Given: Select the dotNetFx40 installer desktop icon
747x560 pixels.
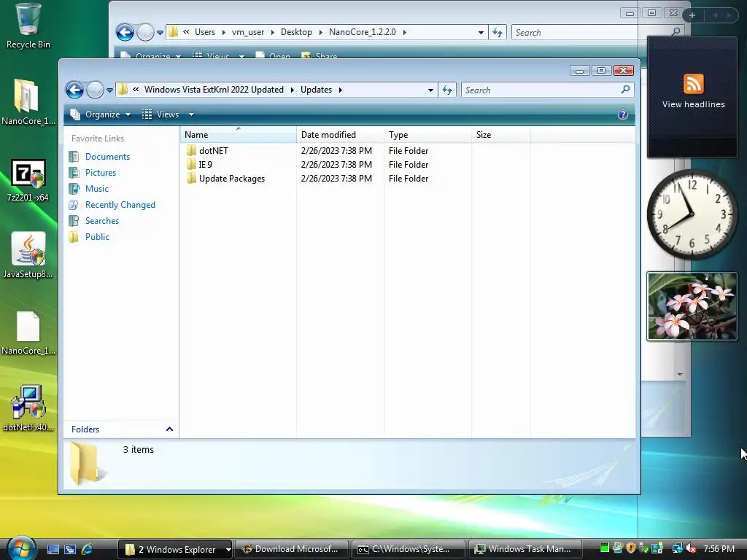Looking at the screenshot, I should 28,408.
